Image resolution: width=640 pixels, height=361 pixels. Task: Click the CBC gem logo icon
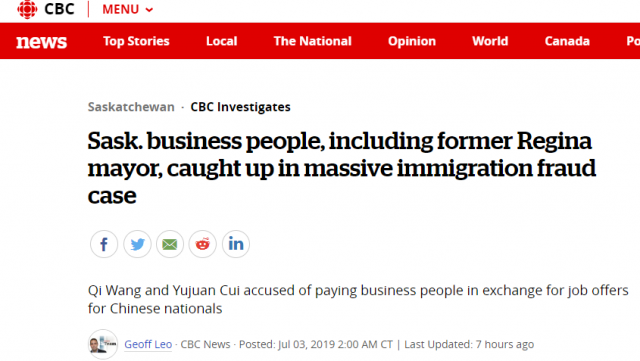(27, 9)
